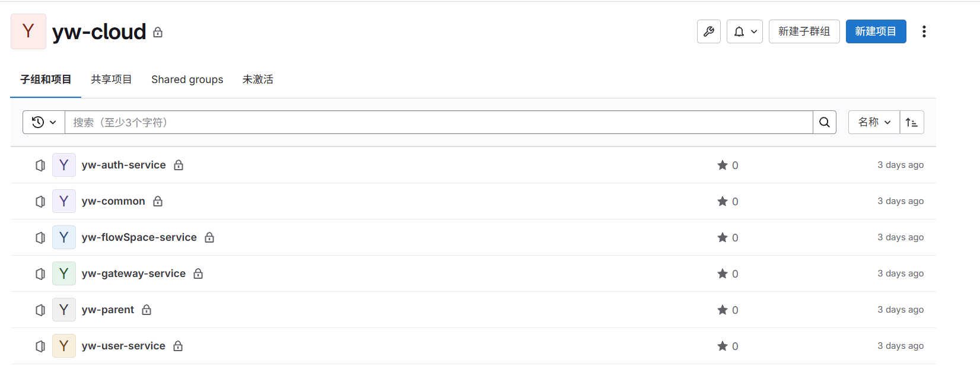Click the 新建项目 button
This screenshot has width=980, height=366.
tap(876, 31)
